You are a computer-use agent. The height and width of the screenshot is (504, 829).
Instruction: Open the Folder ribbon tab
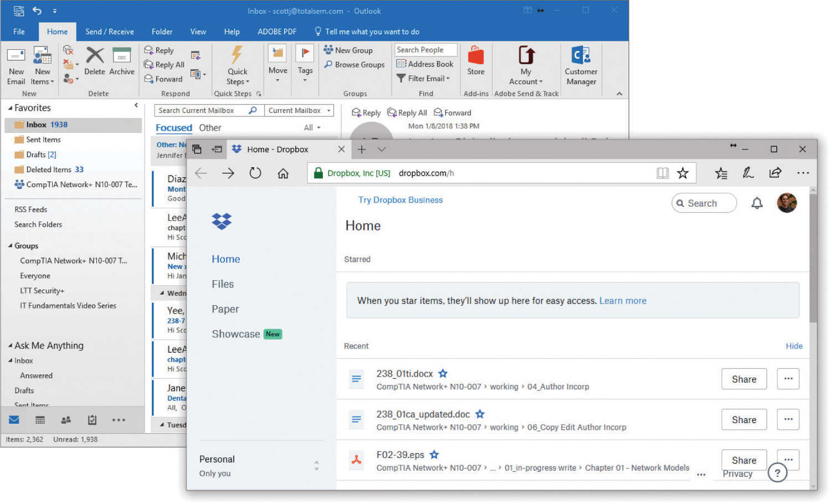[x=162, y=32]
